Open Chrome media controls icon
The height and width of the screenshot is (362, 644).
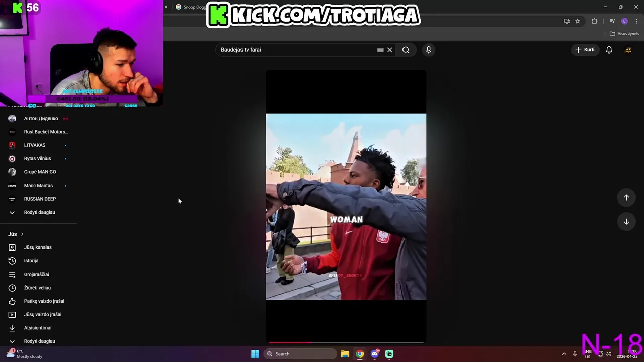[x=612, y=21]
